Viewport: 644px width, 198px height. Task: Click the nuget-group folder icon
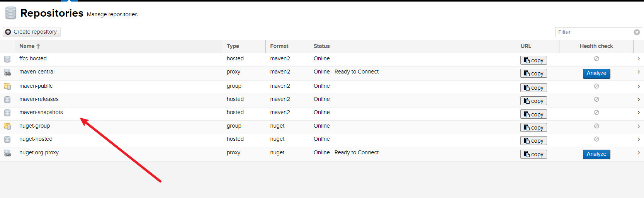7,126
